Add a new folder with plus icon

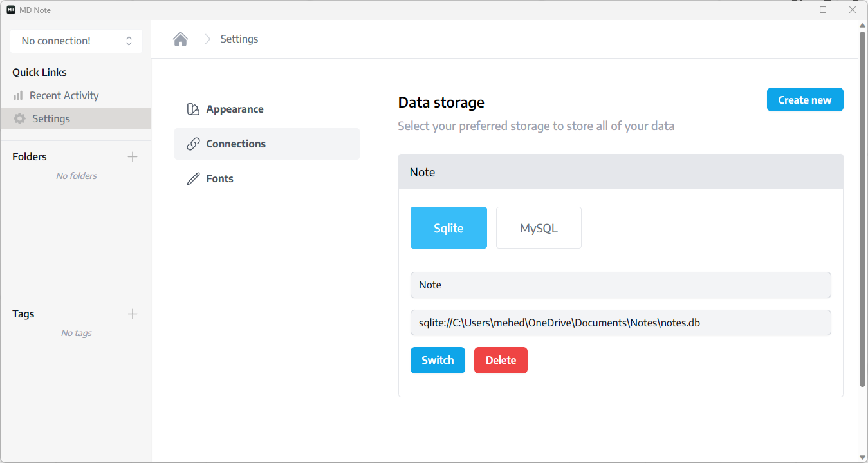pyautogui.click(x=133, y=156)
